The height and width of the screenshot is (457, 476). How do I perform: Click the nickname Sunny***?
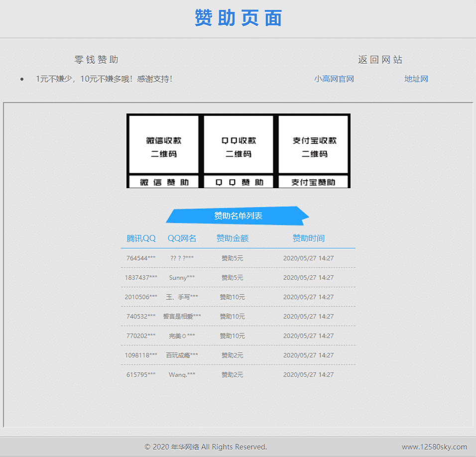tap(182, 278)
